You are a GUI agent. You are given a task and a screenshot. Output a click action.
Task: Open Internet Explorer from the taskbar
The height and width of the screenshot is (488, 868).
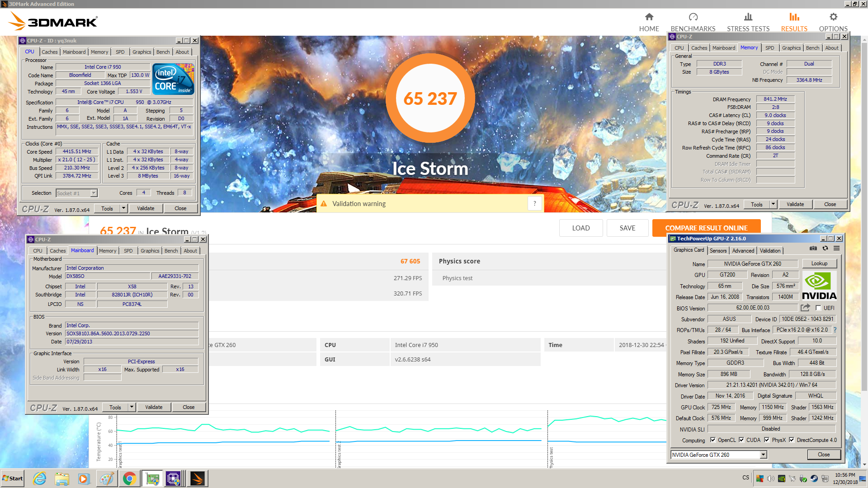(40, 479)
